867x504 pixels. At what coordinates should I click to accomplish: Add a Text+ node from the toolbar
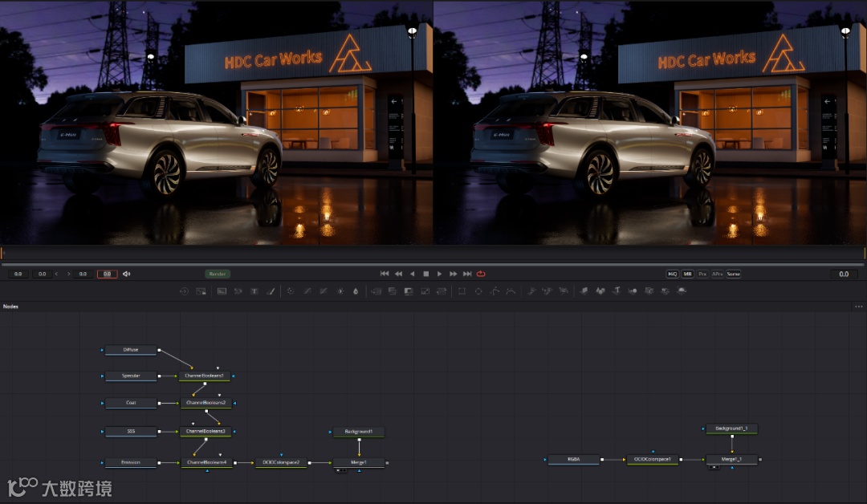254,291
